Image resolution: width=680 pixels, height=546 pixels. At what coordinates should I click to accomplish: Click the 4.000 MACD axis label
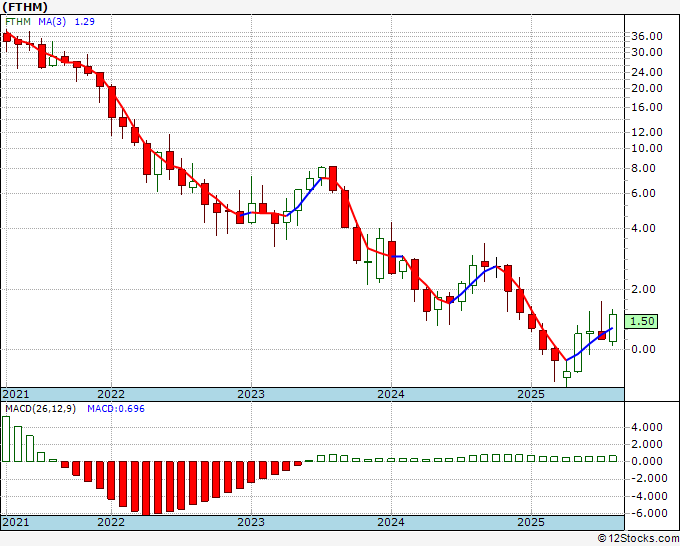pos(647,428)
